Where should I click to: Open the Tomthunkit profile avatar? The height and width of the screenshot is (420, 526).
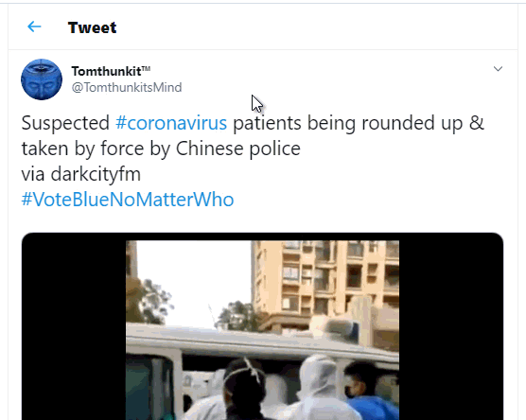point(42,79)
